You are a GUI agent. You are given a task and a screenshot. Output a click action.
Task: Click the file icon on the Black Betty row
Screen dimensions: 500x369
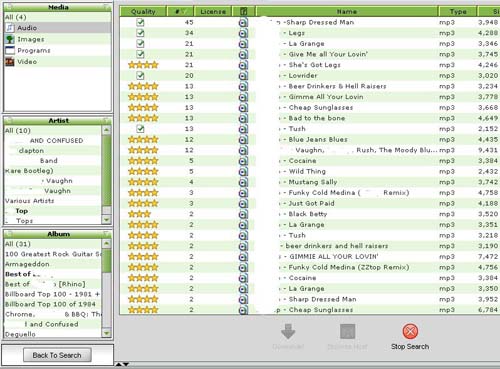pyautogui.click(x=243, y=214)
